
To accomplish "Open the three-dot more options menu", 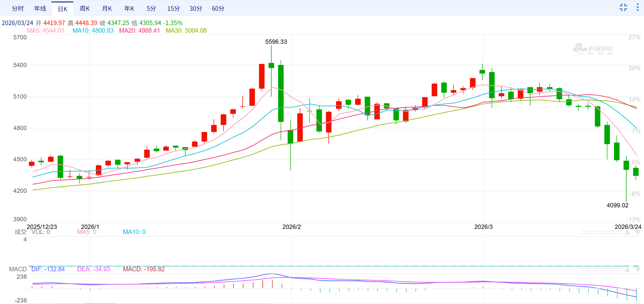I will [638, 8].
